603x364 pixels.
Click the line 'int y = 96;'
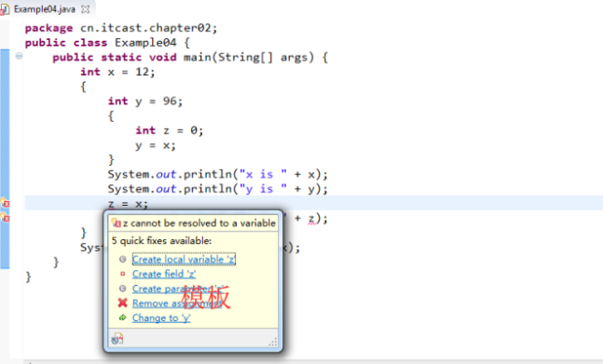(x=145, y=101)
